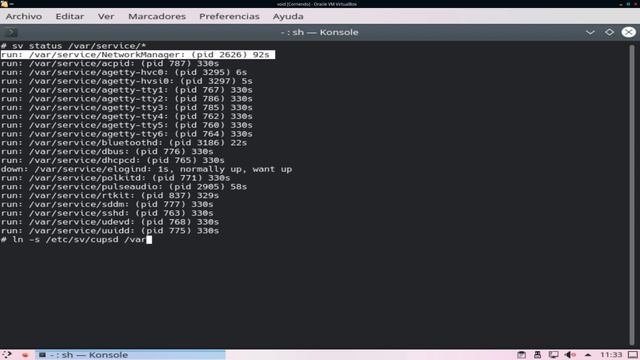Click the uuidd (pid 775) line
This screenshot has height=360, width=640.
(110, 231)
